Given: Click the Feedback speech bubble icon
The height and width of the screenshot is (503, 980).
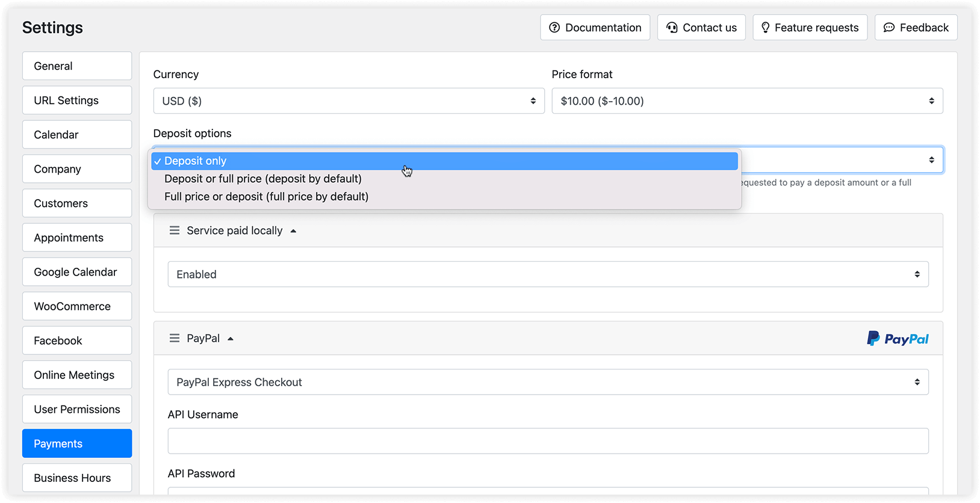Looking at the screenshot, I should 889,28.
